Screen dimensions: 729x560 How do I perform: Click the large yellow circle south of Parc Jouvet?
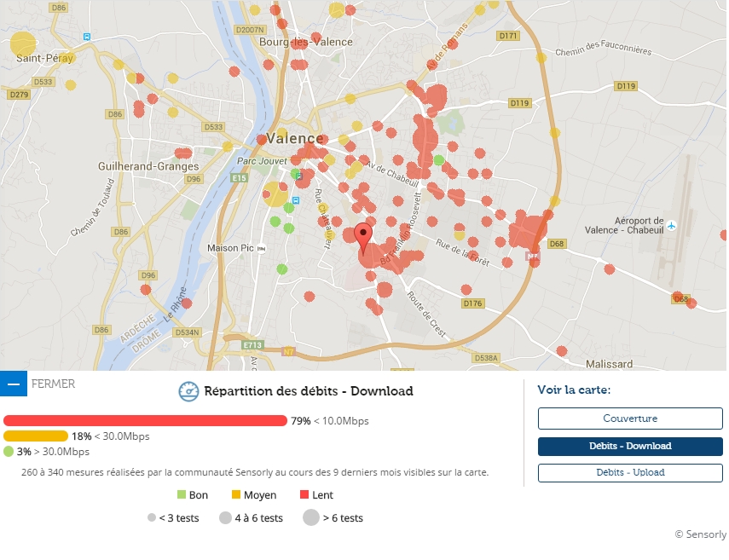coord(275,193)
